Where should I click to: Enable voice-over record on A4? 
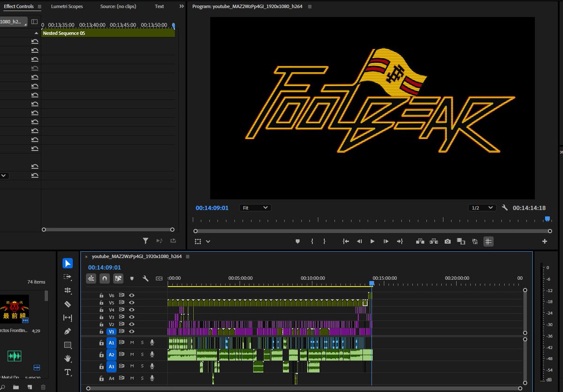tap(152, 378)
